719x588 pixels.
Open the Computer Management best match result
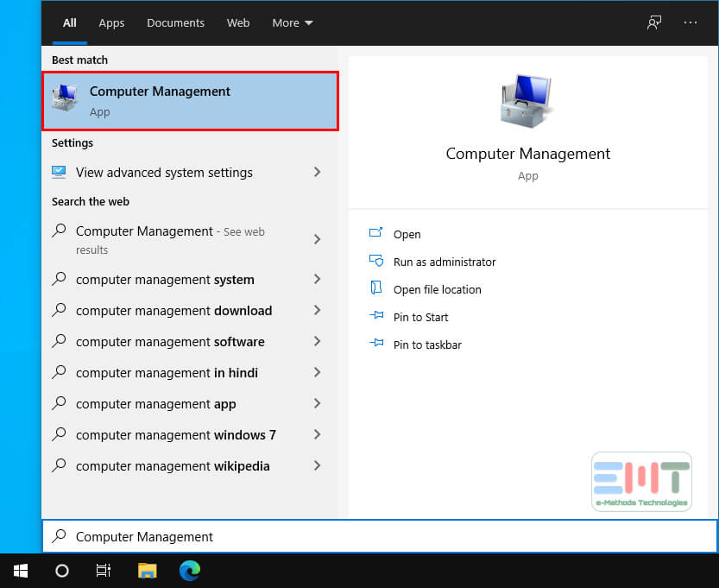click(x=190, y=101)
